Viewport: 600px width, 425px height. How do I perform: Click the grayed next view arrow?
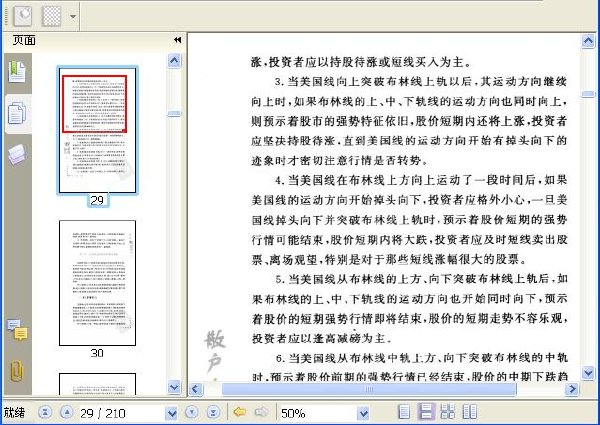coord(262,412)
